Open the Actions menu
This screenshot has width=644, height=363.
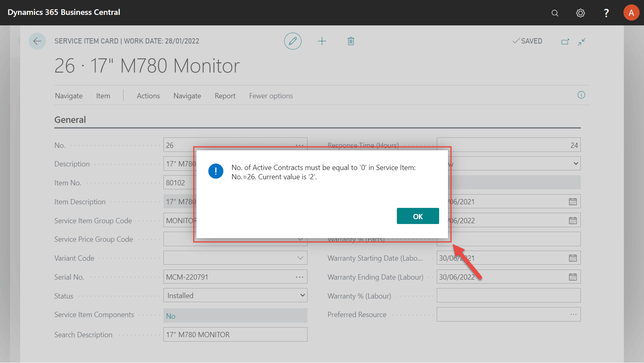(x=148, y=96)
